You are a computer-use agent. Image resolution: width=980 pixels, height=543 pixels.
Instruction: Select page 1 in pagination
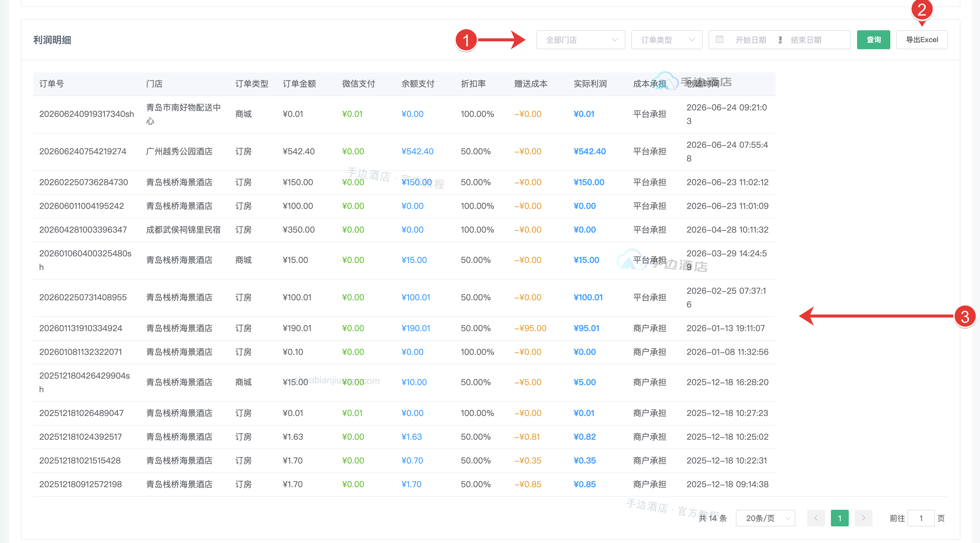pyautogui.click(x=840, y=518)
